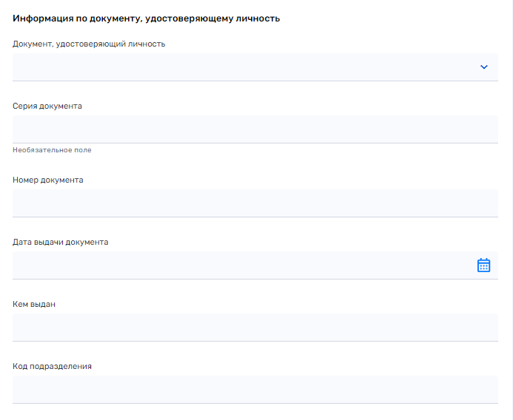Click the bottom underline of Серия документа field
Screen dimensions: 513x420
(x=255, y=143)
